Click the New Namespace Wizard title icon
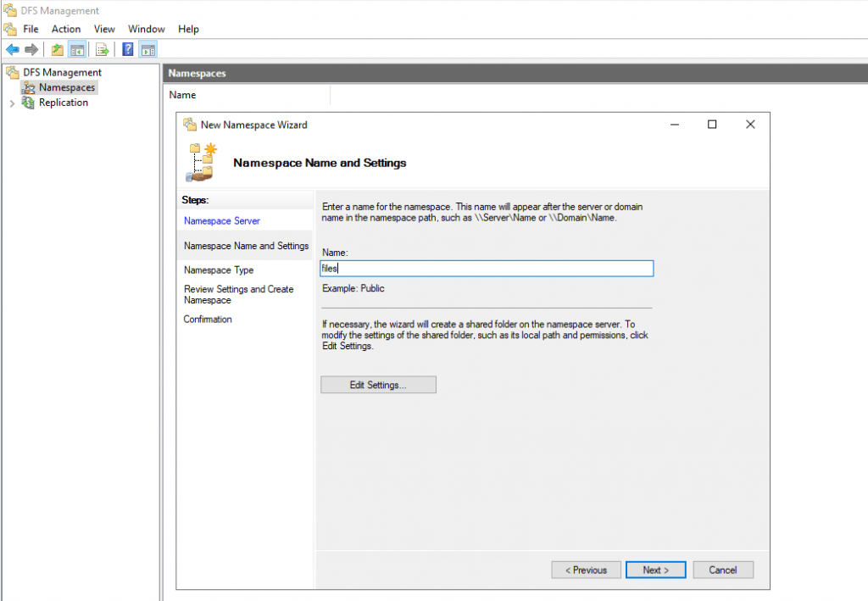This screenshot has height=601, width=868. (190, 125)
